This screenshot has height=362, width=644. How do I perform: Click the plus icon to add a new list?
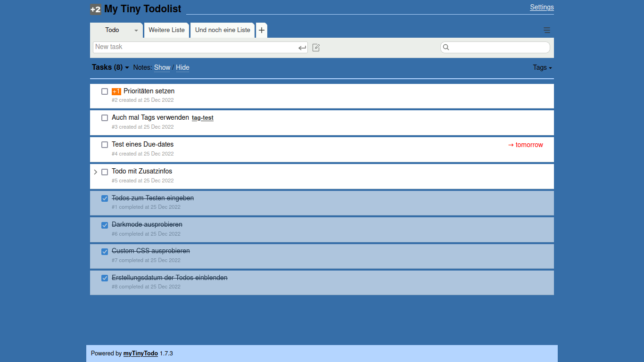click(262, 30)
